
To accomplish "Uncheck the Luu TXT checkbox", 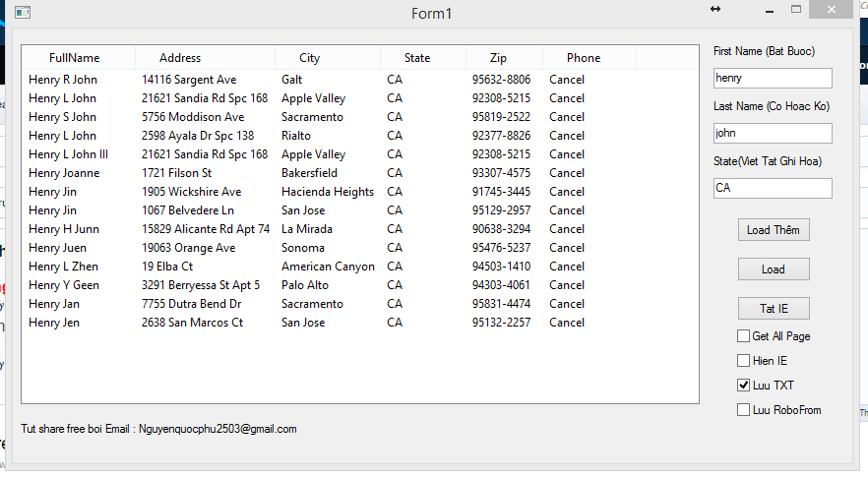I will coord(744,386).
